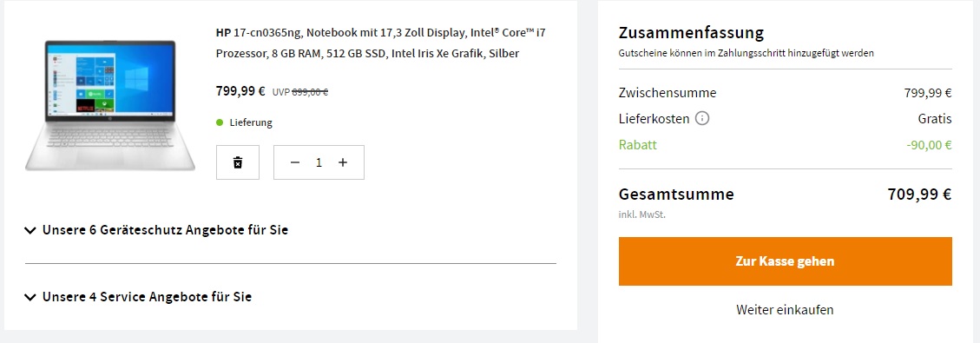Image resolution: width=980 pixels, height=343 pixels.
Task: Increase quantity with the plus icon
Action: [x=343, y=162]
